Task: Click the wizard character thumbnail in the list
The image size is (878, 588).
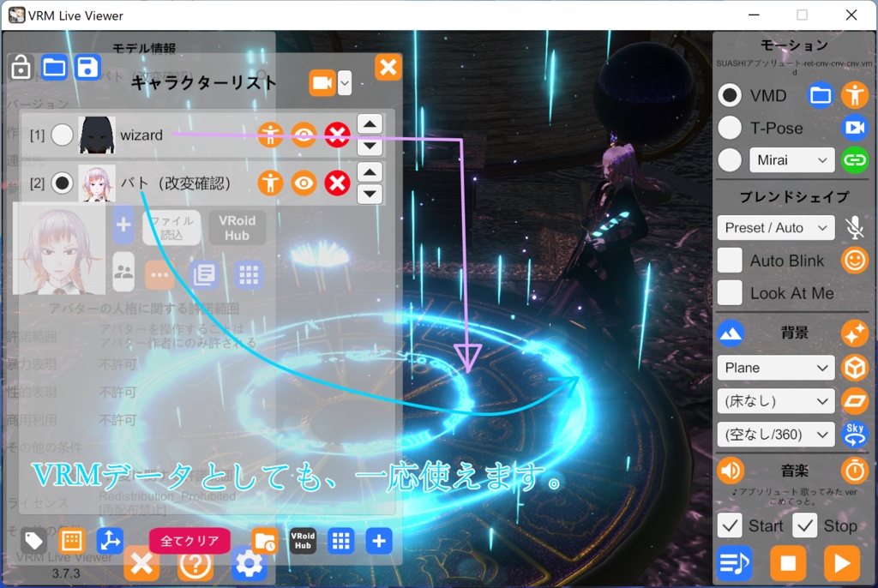Action: 97,135
